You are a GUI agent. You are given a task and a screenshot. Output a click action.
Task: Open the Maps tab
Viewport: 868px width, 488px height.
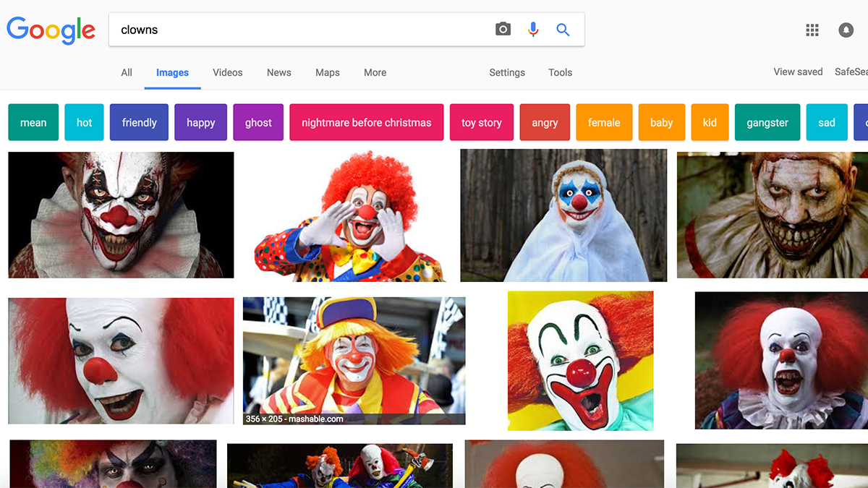coord(328,72)
